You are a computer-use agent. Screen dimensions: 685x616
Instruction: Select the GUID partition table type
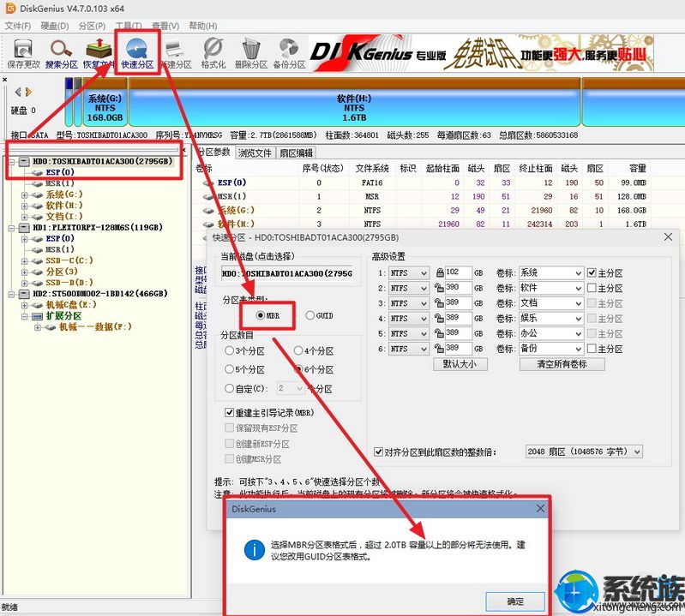pos(319,315)
